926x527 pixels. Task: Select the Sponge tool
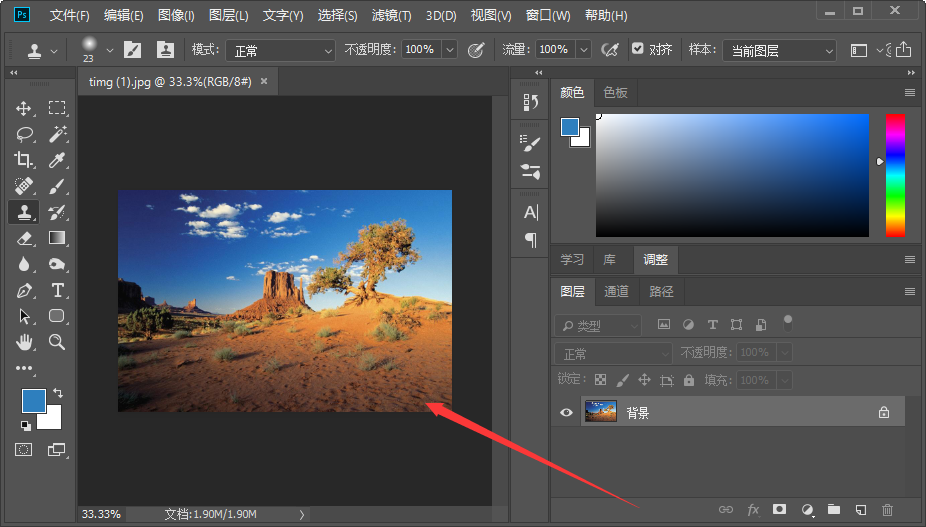click(57, 264)
